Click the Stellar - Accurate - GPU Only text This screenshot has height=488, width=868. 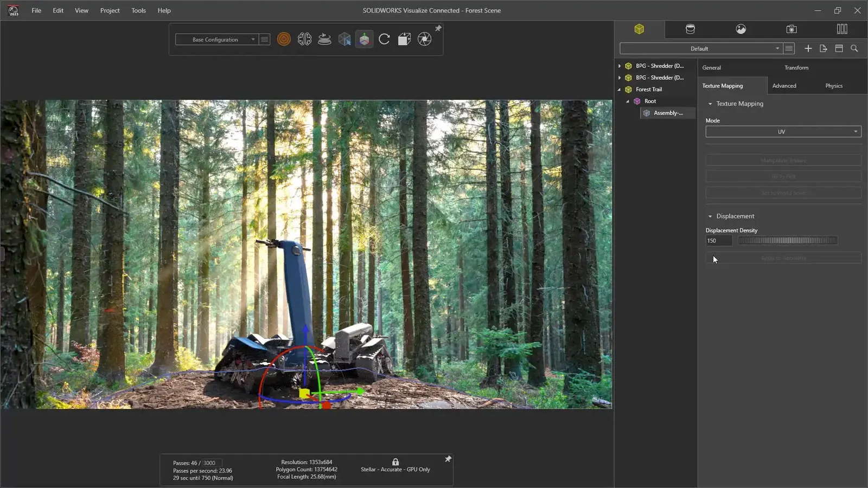(x=395, y=470)
